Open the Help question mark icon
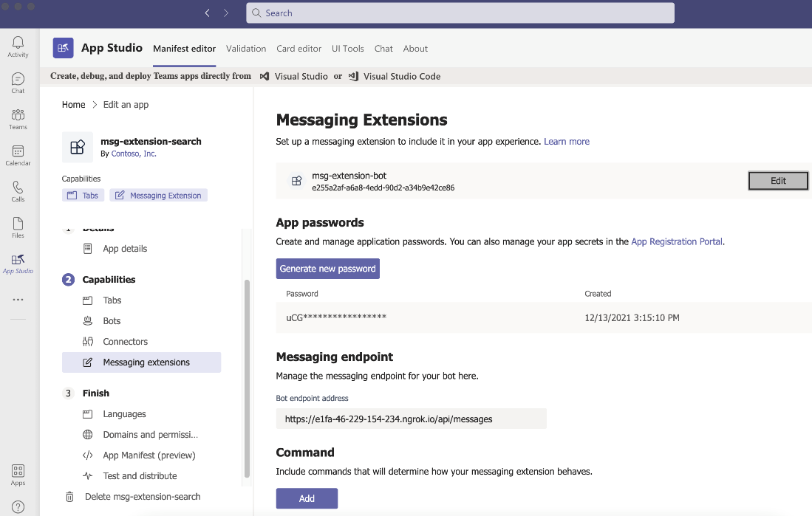812x516 pixels. pyautogui.click(x=18, y=506)
